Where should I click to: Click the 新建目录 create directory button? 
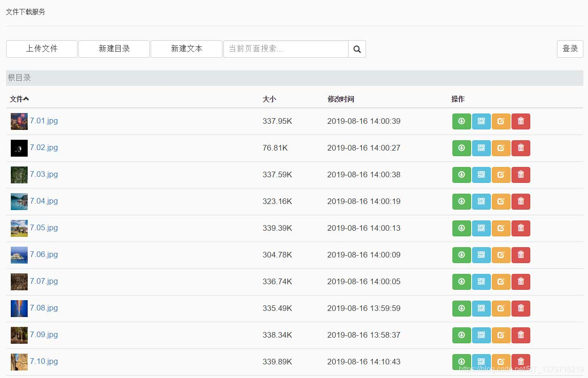(114, 49)
